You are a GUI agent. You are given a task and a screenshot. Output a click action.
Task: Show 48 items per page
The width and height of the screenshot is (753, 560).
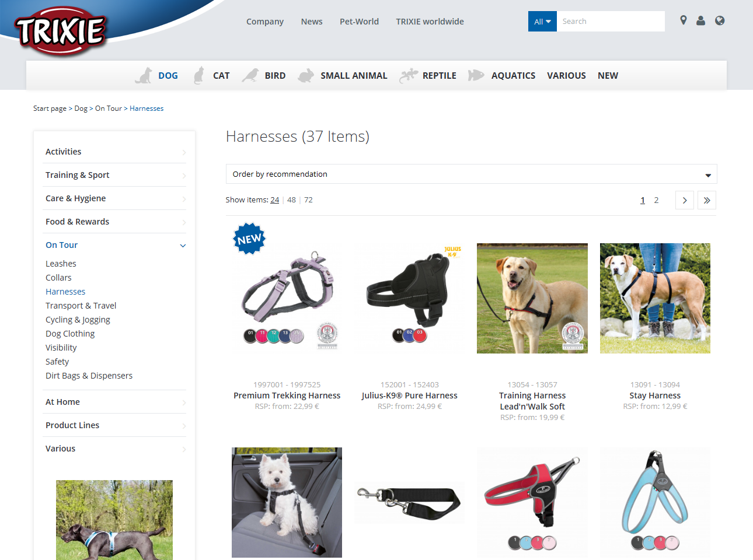291,200
